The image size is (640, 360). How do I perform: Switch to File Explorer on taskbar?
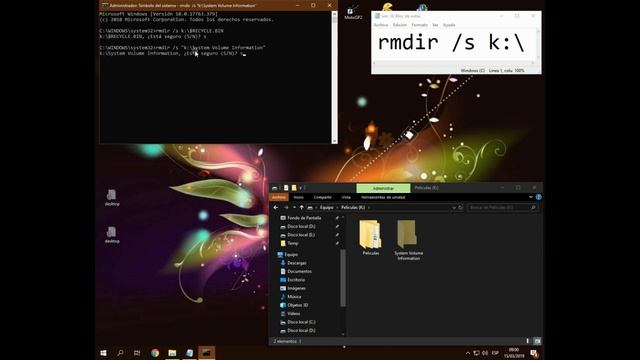172,353
